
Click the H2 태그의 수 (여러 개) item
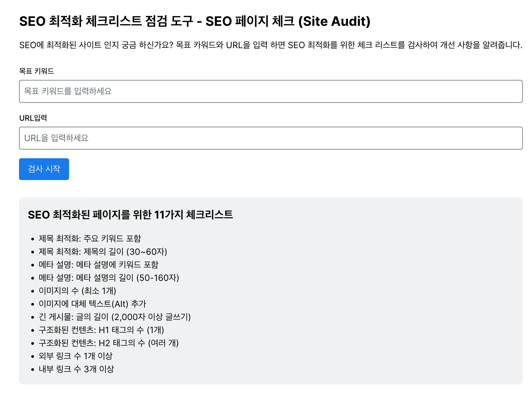click(109, 343)
